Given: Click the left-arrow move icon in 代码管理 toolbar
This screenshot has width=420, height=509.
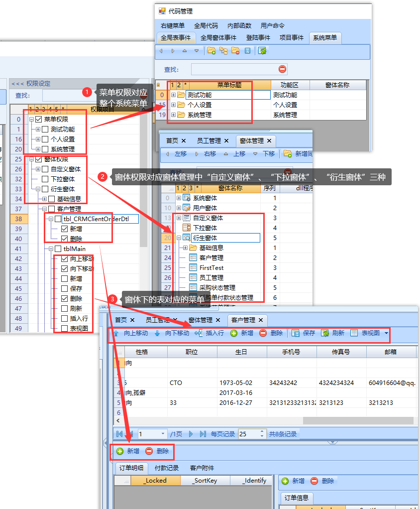Looking at the screenshot, I should pos(161,51).
